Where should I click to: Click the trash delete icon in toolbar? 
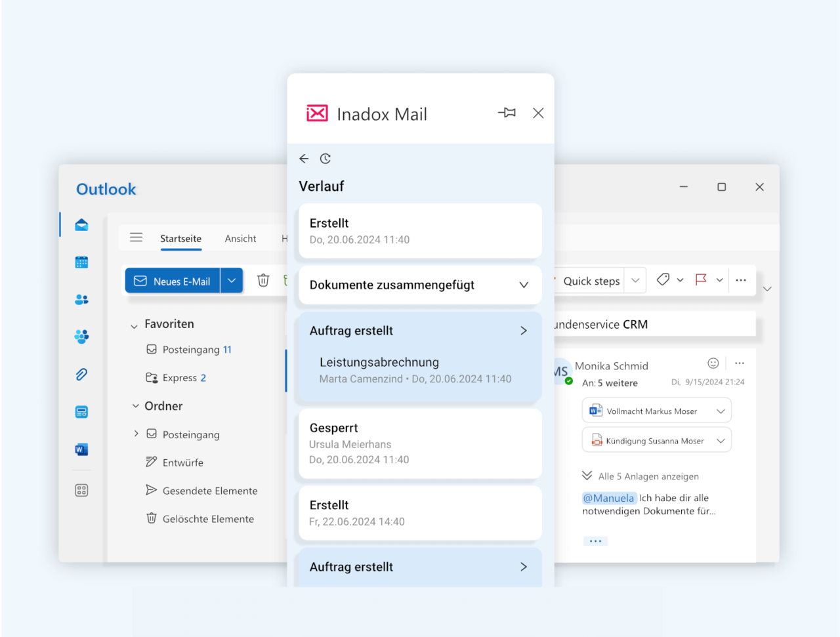pos(263,281)
